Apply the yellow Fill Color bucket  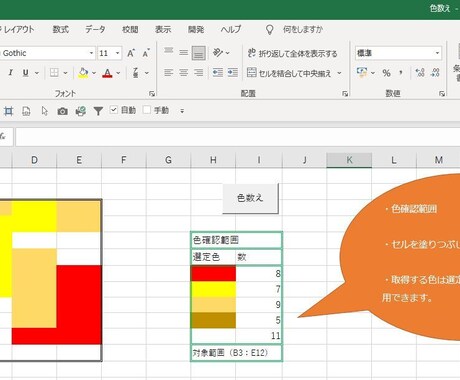(83, 73)
